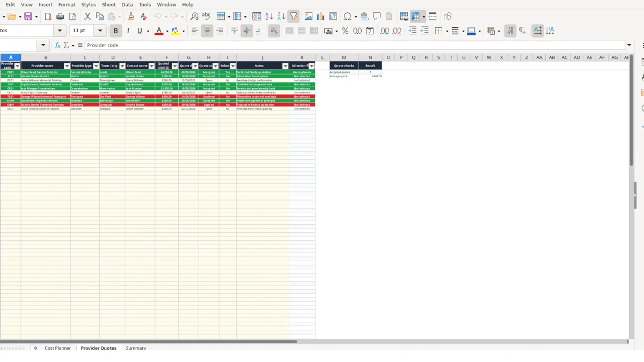
Task: Add a decimal place
Action: 385,31
